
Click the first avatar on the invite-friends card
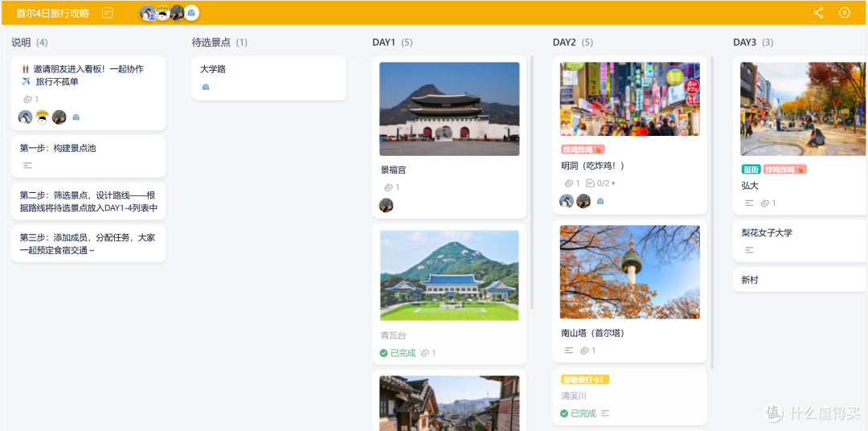(25, 117)
